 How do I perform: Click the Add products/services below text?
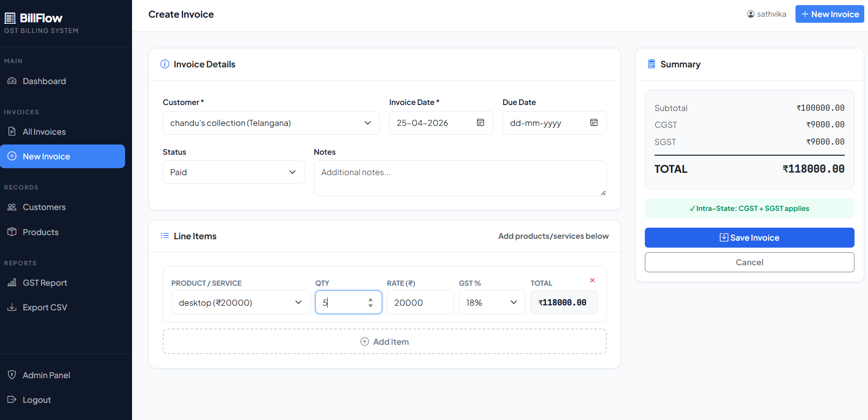553,236
